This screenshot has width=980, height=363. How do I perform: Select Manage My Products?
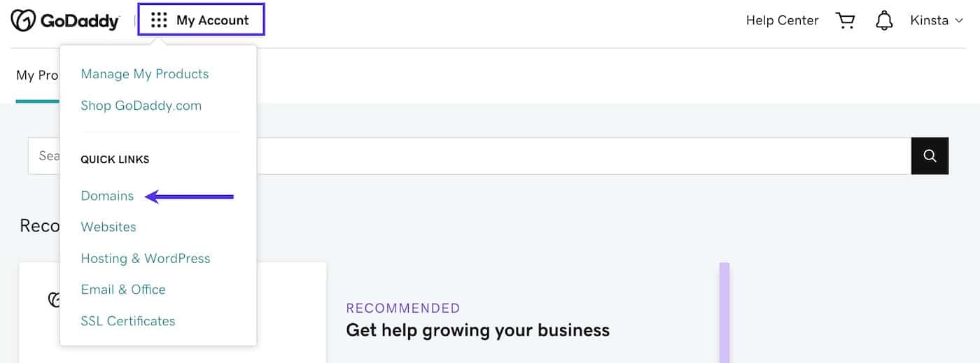[x=145, y=74]
